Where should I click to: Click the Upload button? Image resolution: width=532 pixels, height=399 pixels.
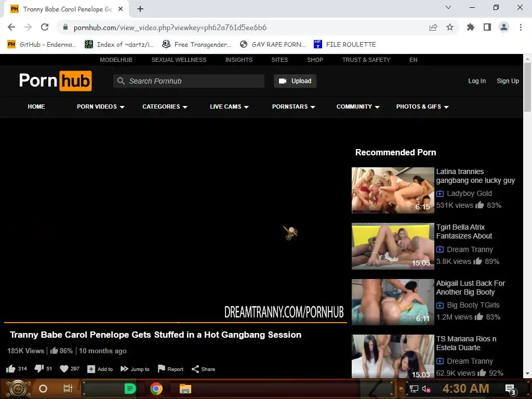295,81
